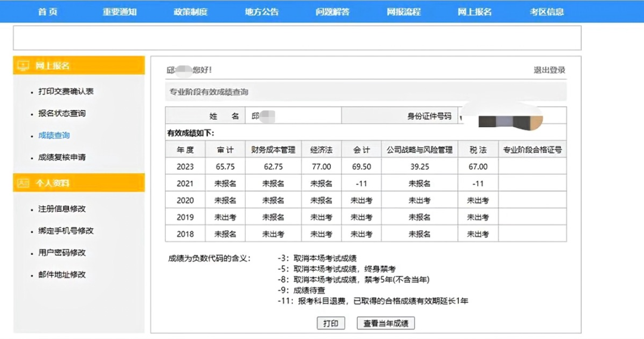Click the 税法 column header
This screenshot has height=339, width=644.
[478, 150]
